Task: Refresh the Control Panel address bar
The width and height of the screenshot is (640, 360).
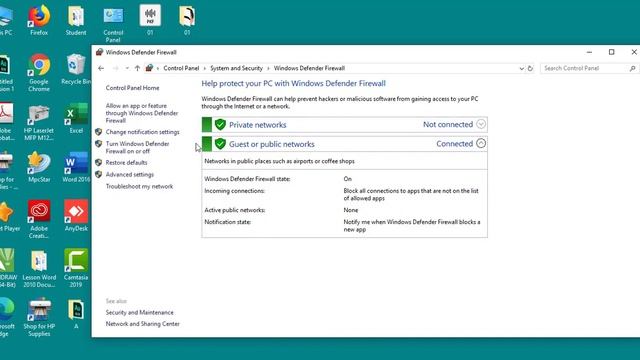Action: (530, 68)
